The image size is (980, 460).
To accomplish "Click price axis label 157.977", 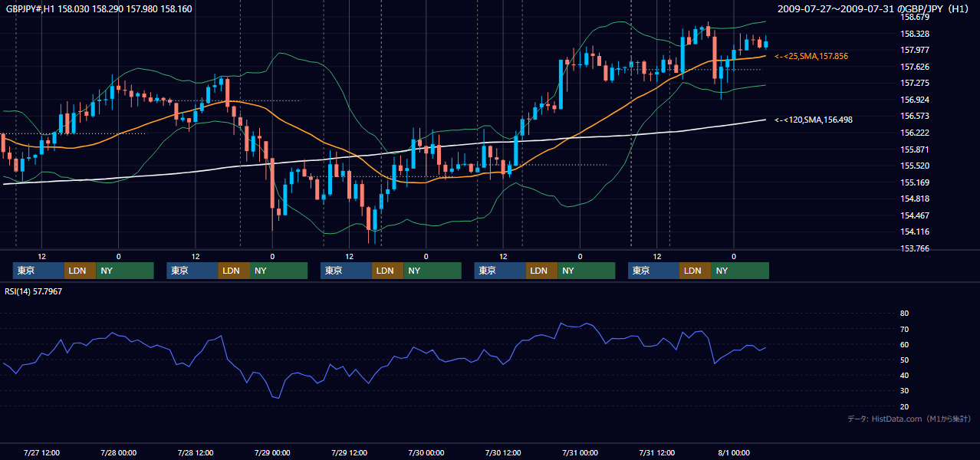I will [x=913, y=50].
